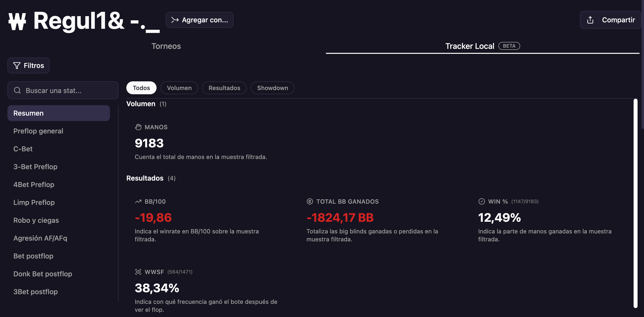This screenshot has height=317, width=644.
Task: Click the 38,34% WWSF value
Action: click(x=157, y=288)
